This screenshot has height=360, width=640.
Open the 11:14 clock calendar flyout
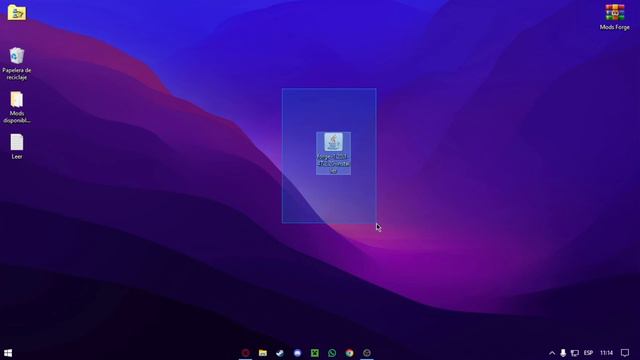coord(607,353)
